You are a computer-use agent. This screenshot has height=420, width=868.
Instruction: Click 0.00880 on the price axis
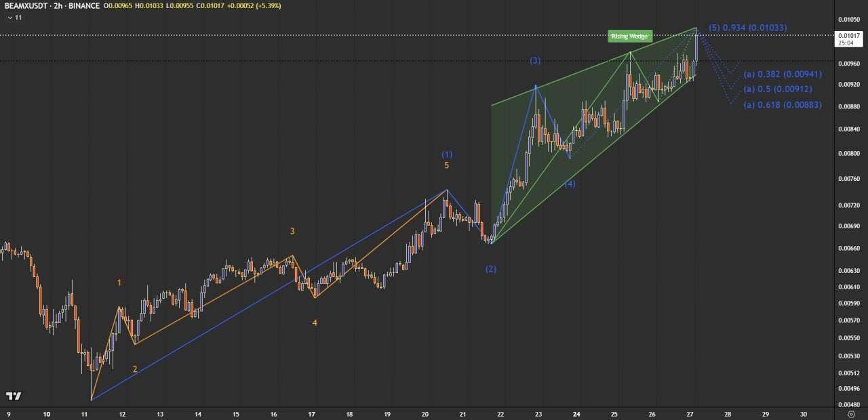[x=849, y=106]
